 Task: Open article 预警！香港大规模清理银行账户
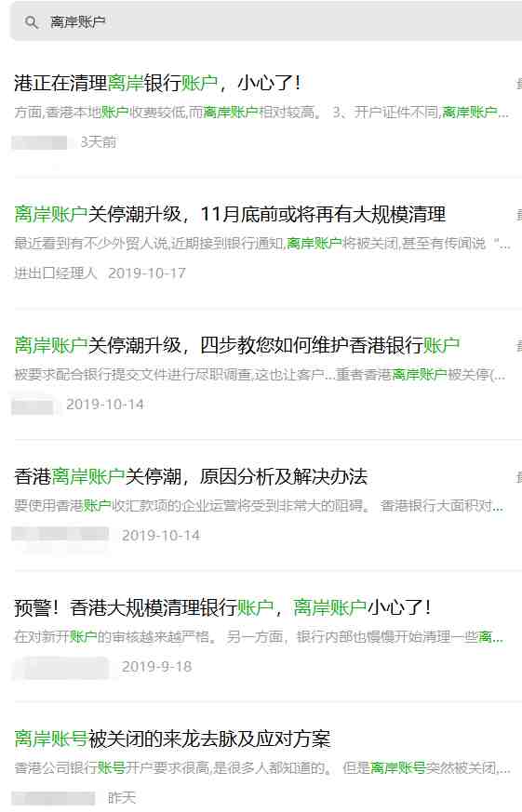[222, 607]
